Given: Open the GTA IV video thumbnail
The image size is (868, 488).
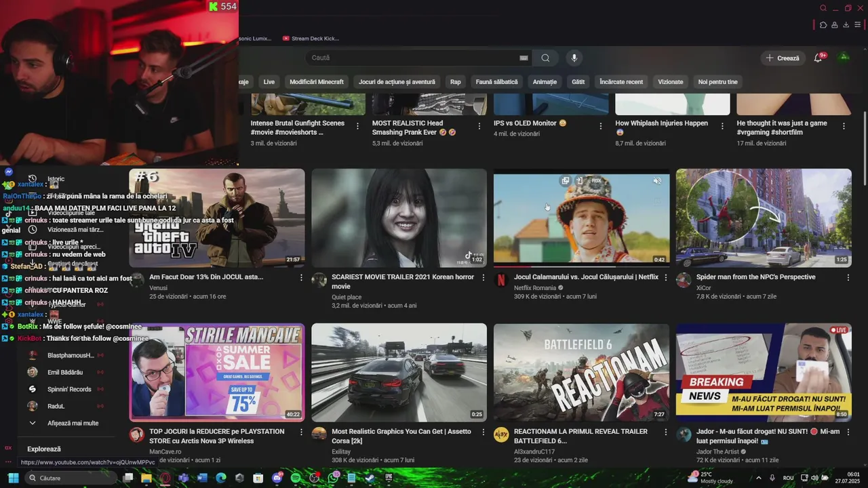Looking at the screenshot, I should [x=217, y=218].
